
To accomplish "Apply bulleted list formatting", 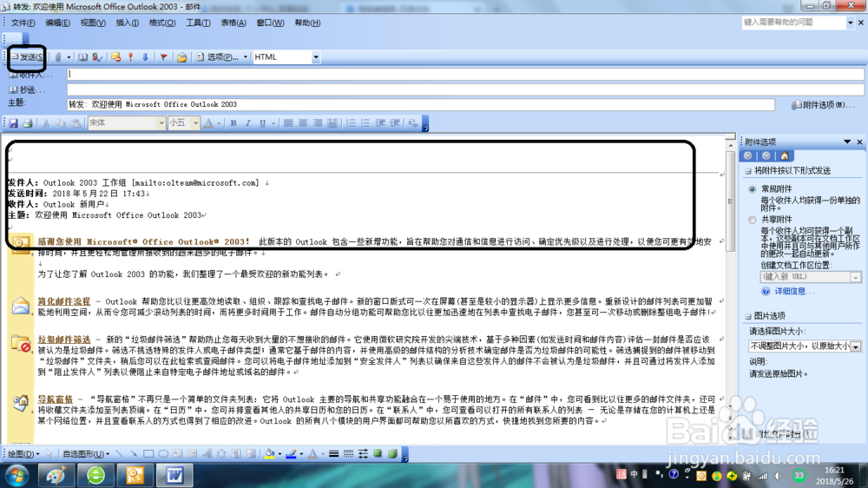I will [365, 123].
